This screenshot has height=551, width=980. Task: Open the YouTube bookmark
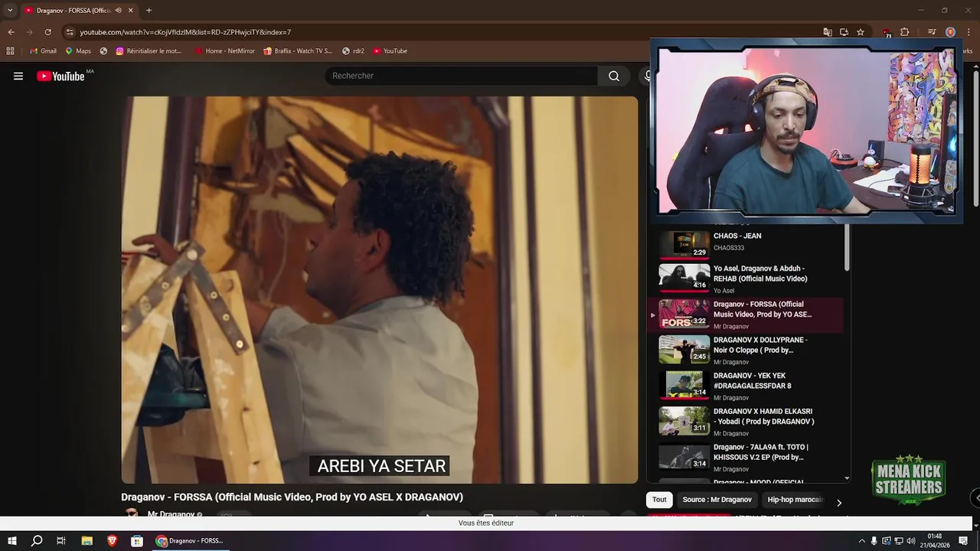(x=390, y=51)
